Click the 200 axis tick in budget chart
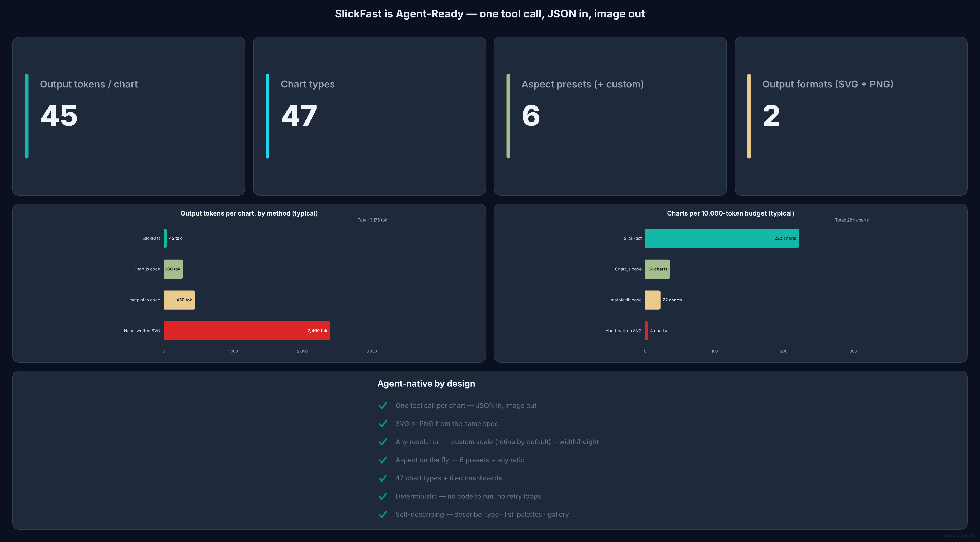 [x=784, y=351]
